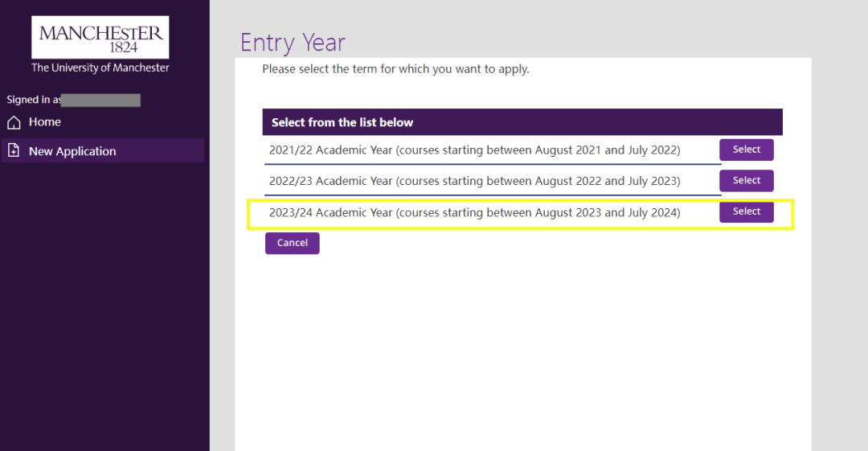Cancel the entry year selection

click(292, 243)
